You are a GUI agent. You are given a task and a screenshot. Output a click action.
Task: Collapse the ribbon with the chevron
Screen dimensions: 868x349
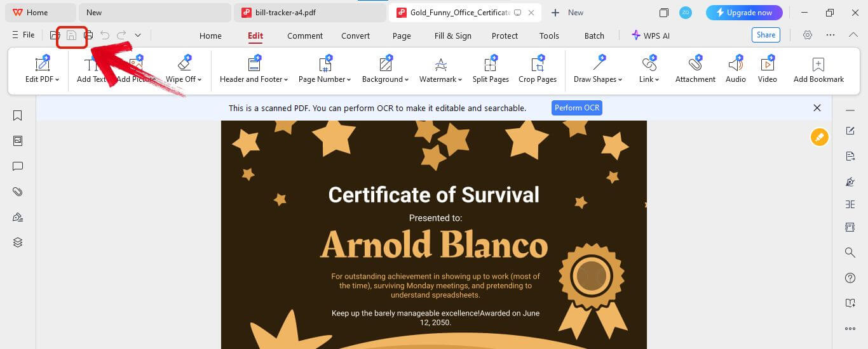click(x=853, y=35)
